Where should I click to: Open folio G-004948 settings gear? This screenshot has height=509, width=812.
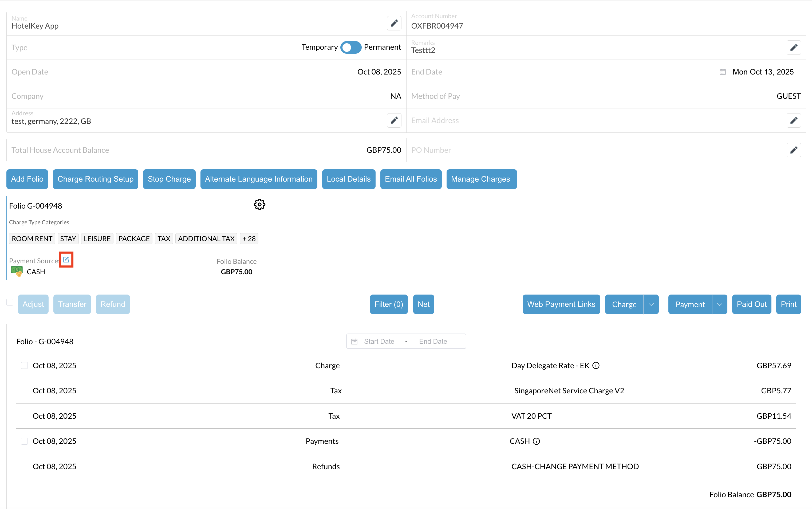click(259, 204)
